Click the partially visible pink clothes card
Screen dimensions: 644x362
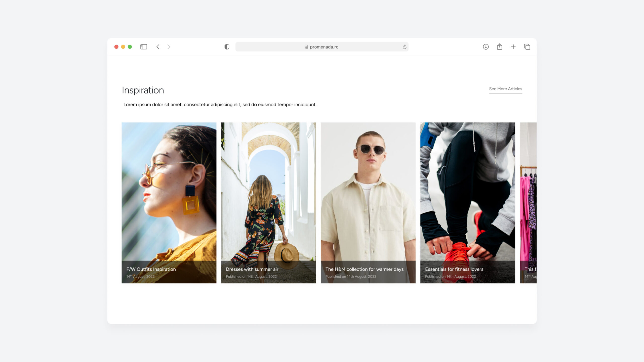pyautogui.click(x=528, y=201)
